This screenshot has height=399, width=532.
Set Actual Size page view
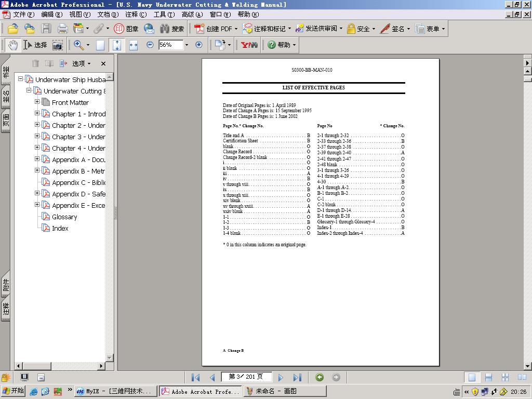coord(100,45)
